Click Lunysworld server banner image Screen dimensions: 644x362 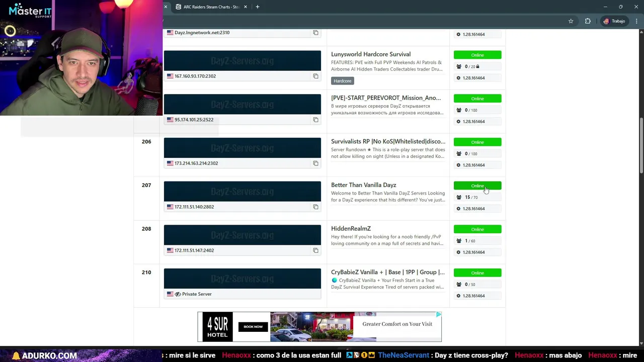pyautogui.click(x=242, y=61)
